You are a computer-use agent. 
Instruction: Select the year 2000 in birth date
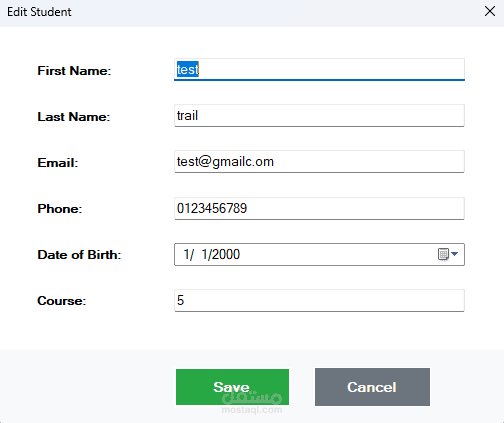pyautogui.click(x=226, y=254)
